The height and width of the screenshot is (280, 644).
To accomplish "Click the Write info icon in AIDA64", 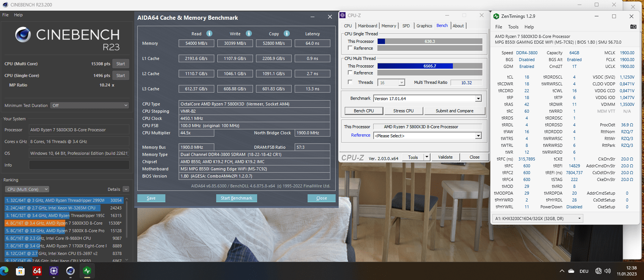I will coord(249,33).
